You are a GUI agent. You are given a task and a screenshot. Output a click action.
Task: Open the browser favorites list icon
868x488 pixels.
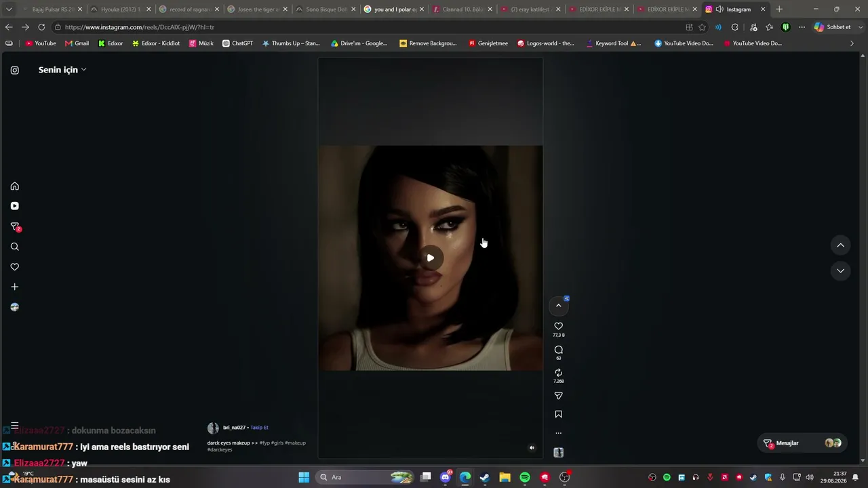770,27
